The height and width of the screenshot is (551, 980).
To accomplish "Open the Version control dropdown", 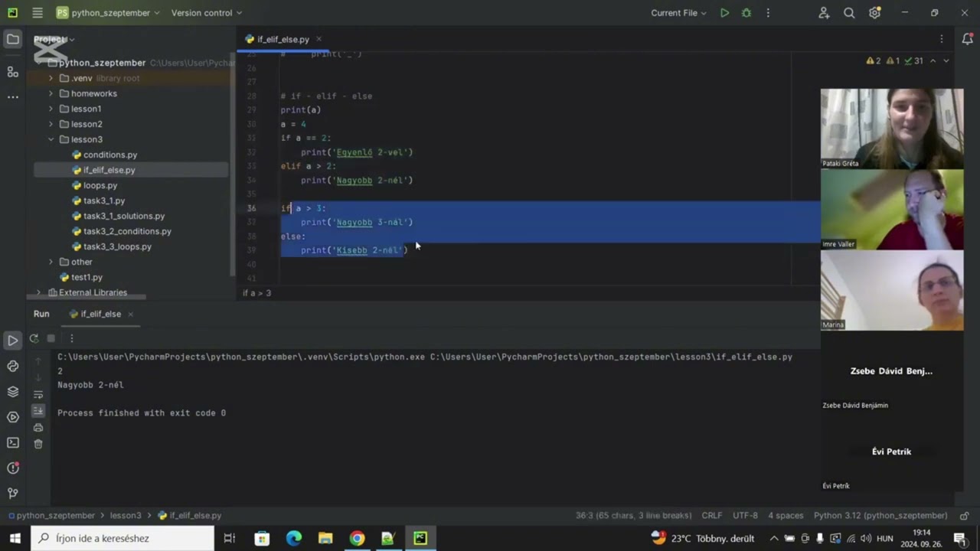I will coord(206,13).
